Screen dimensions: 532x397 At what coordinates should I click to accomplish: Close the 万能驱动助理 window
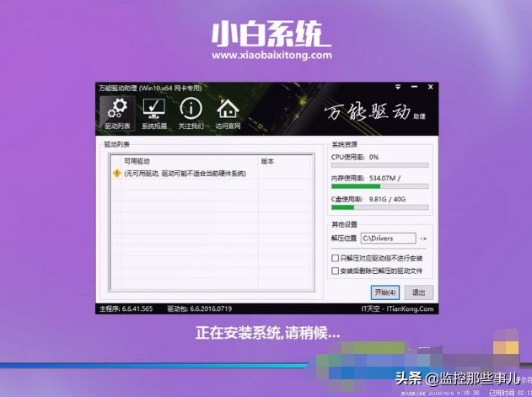pyautogui.click(x=430, y=87)
